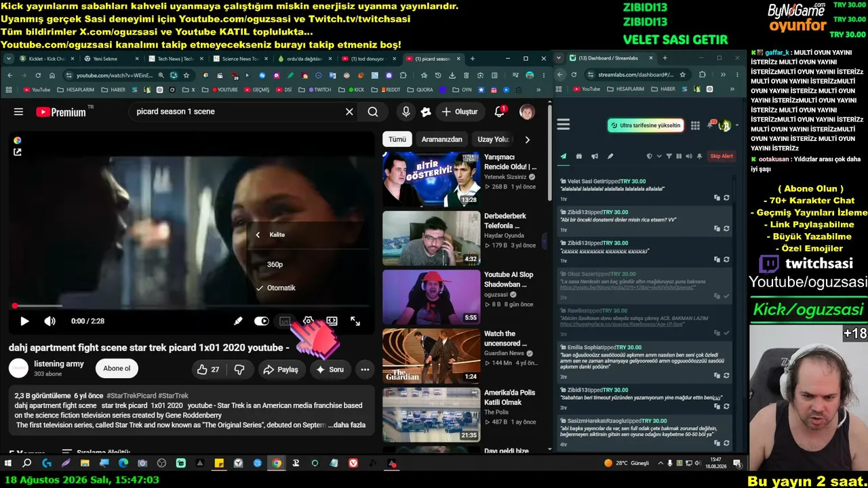Viewport: 868px width, 488px height.
Task: Open the #StarTrekPicard hashtag
Action: point(131,396)
